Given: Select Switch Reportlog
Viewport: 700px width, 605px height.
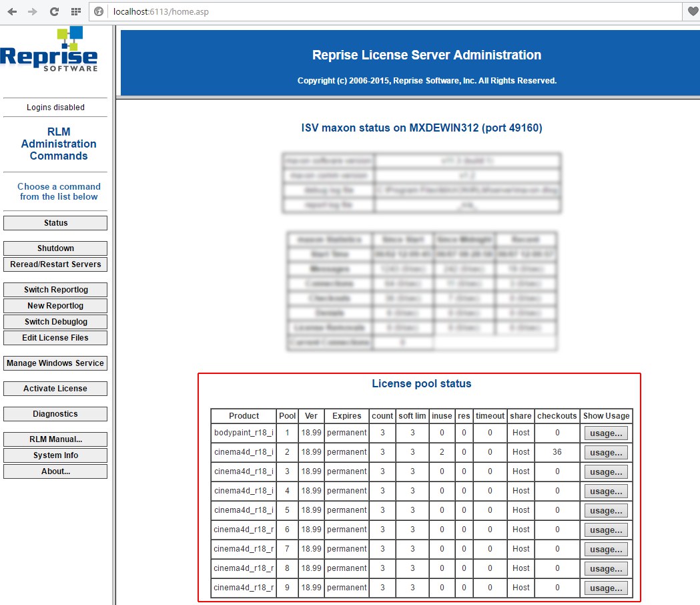Looking at the screenshot, I should coord(55,290).
